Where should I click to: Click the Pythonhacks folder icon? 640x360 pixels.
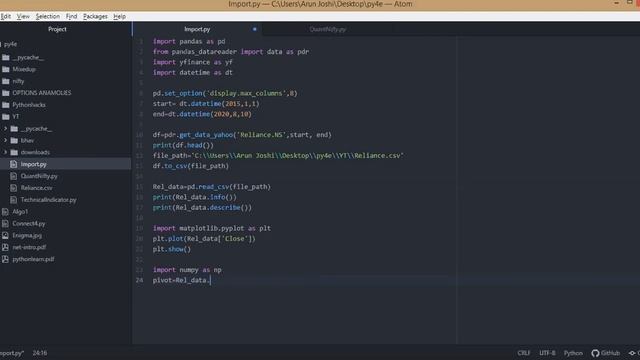[x=6, y=105]
